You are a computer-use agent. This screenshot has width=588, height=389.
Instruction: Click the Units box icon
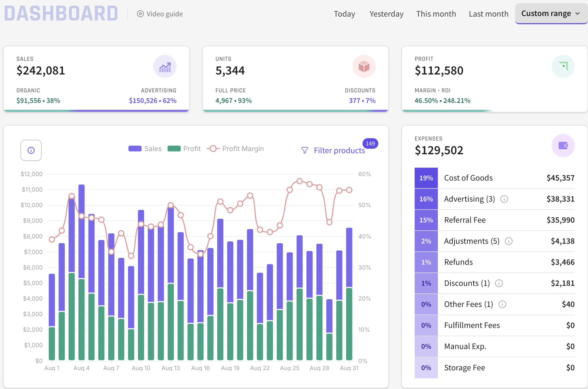364,67
